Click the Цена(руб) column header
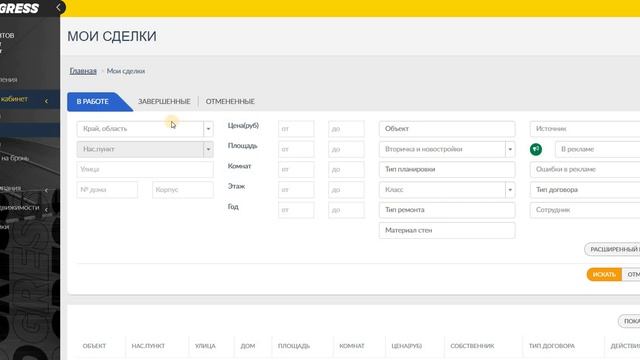This screenshot has height=360, width=640. (407, 346)
